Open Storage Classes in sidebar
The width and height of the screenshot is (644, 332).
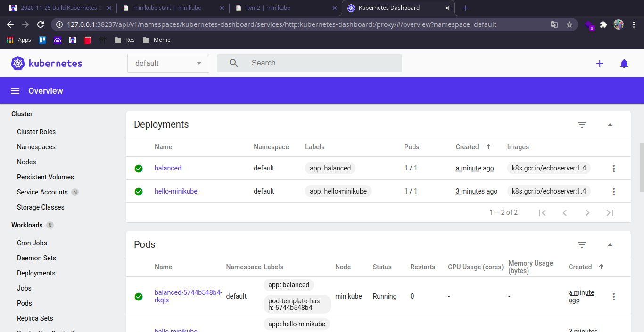[x=41, y=207]
